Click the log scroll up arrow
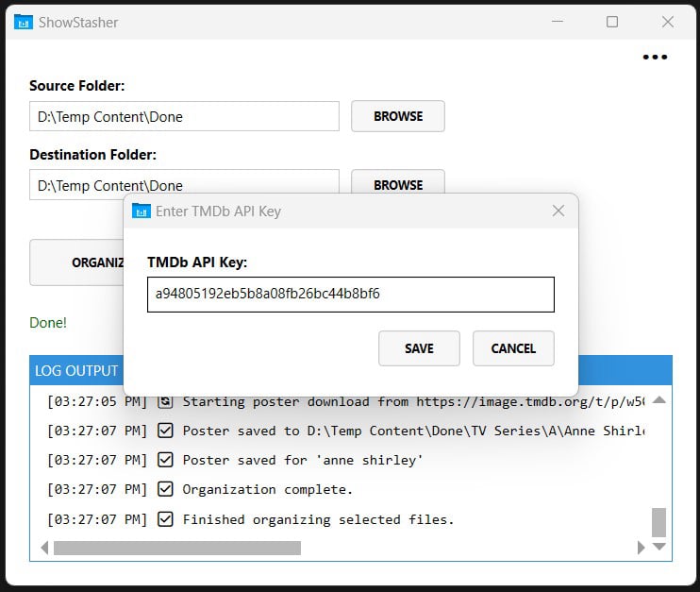The image size is (700, 592). 658,400
